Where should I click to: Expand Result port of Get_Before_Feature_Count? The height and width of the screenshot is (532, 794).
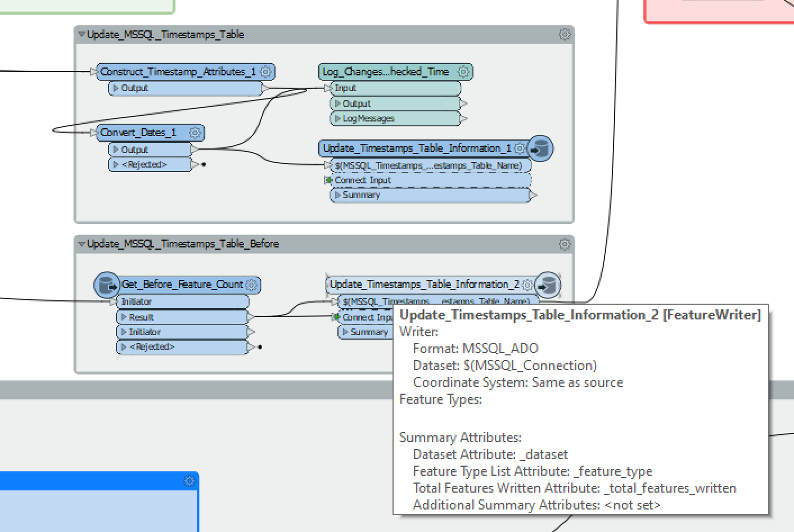(124, 317)
